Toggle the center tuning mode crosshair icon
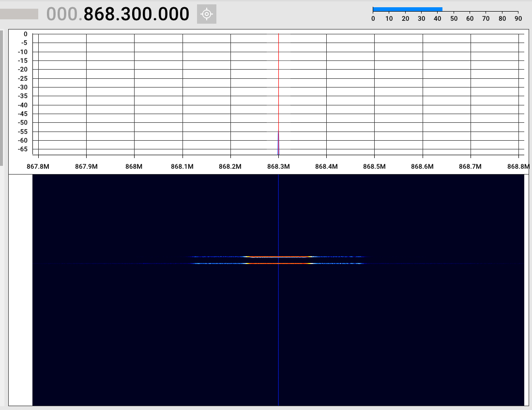This screenshot has height=410, width=532. (x=207, y=14)
